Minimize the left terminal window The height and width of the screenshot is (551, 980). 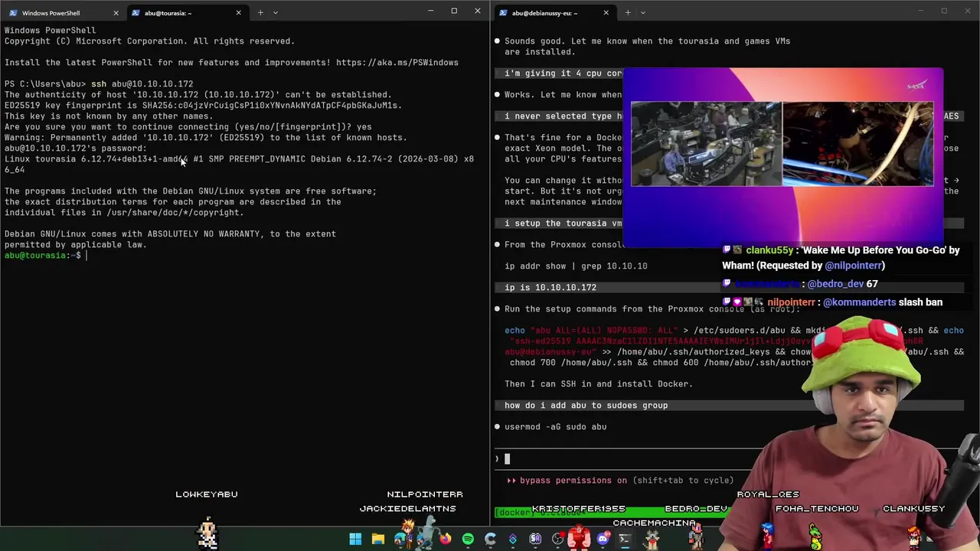(x=430, y=11)
